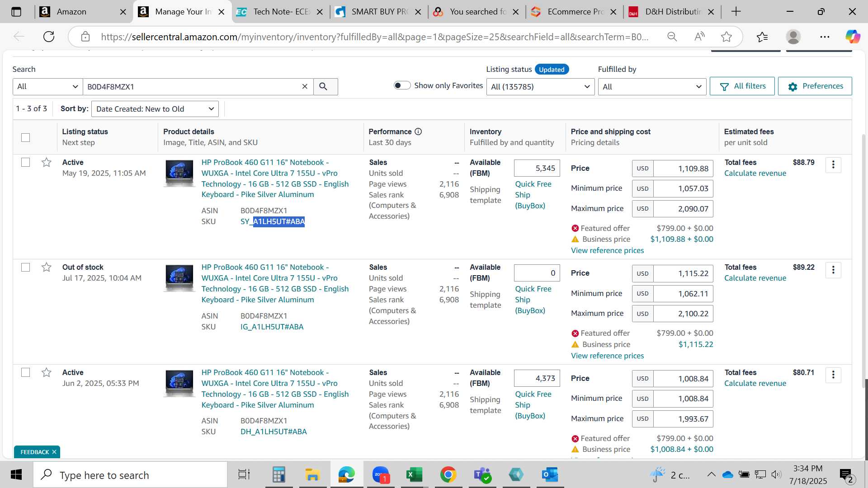Edit quantity field showing 5,345

537,168
